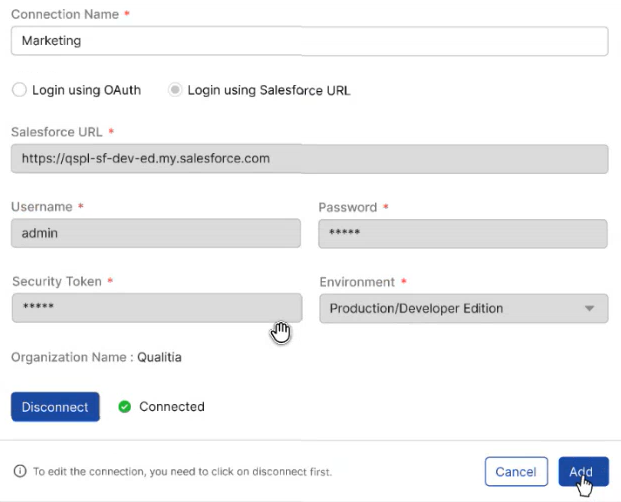This screenshot has width=621, height=502.
Task: Open the Environment dropdown list
Action: click(x=462, y=309)
